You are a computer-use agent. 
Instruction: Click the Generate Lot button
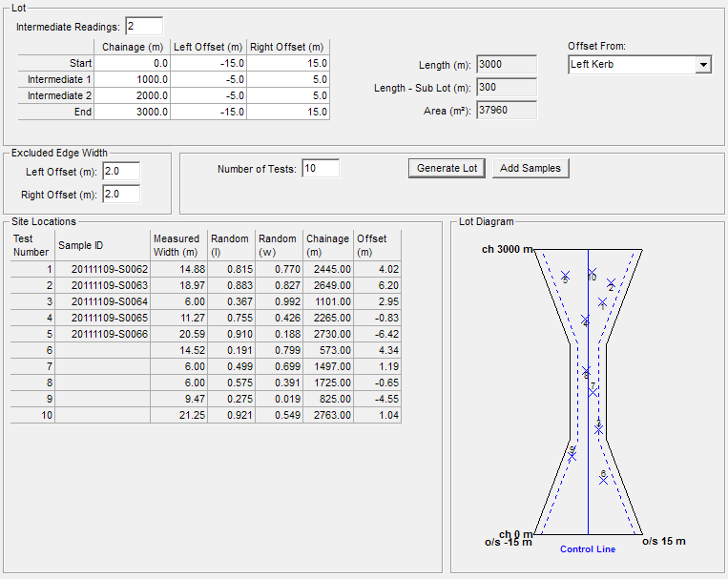click(447, 168)
